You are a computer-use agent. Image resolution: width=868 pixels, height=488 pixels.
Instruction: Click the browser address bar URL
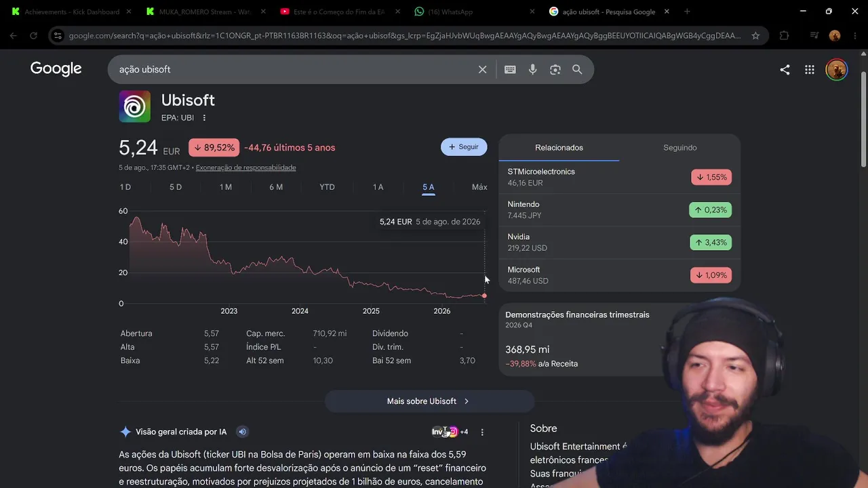[405, 36]
